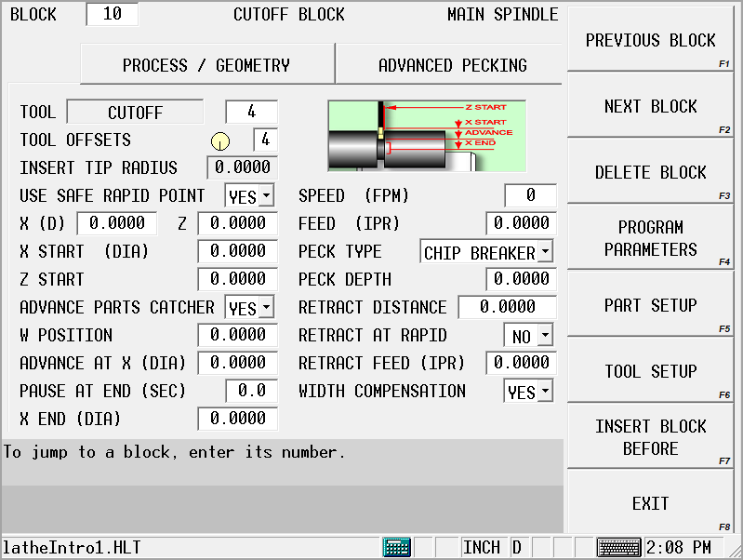Click the Retract Distance field
743x560 pixels.
click(508, 307)
